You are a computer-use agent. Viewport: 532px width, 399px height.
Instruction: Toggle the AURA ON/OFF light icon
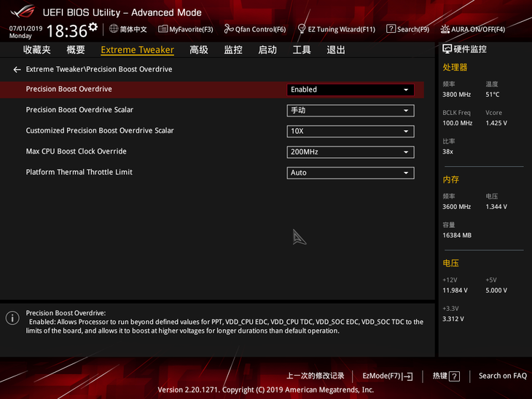(x=445, y=29)
